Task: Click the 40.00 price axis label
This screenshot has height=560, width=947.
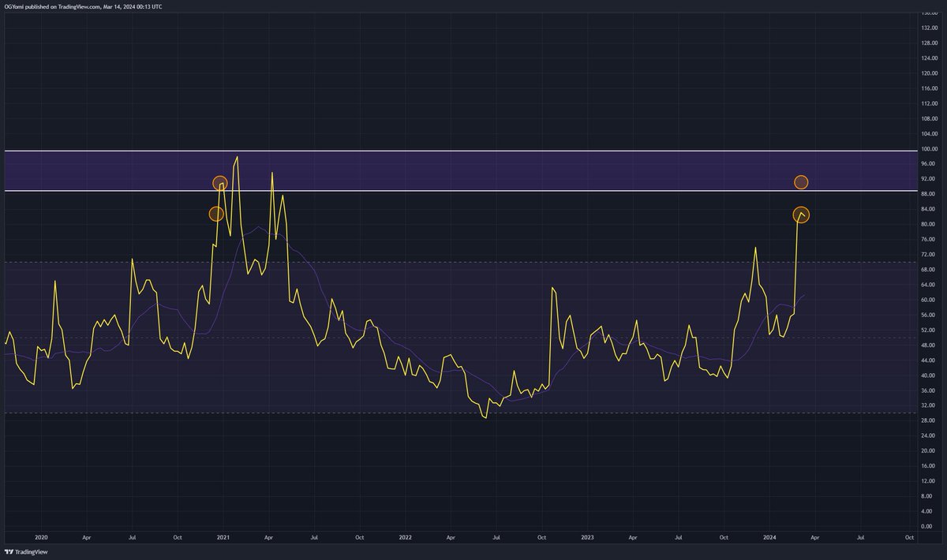Action: (x=930, y=375)
